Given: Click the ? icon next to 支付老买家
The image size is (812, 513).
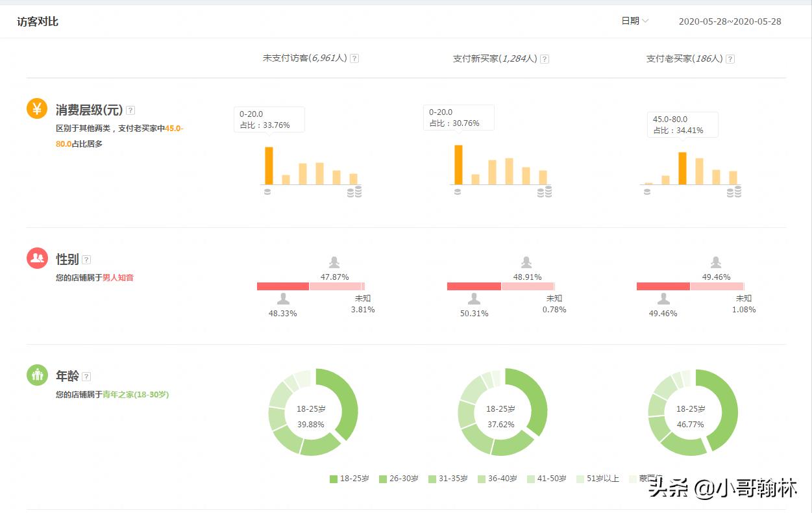Looking at the screenshot, I should pyautogui.click(x=730, y=58).
